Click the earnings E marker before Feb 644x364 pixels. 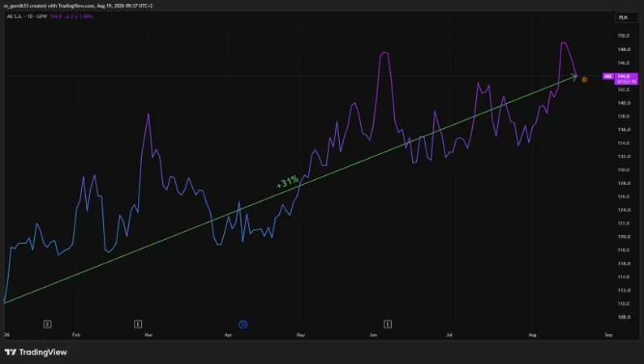point(47,324)
